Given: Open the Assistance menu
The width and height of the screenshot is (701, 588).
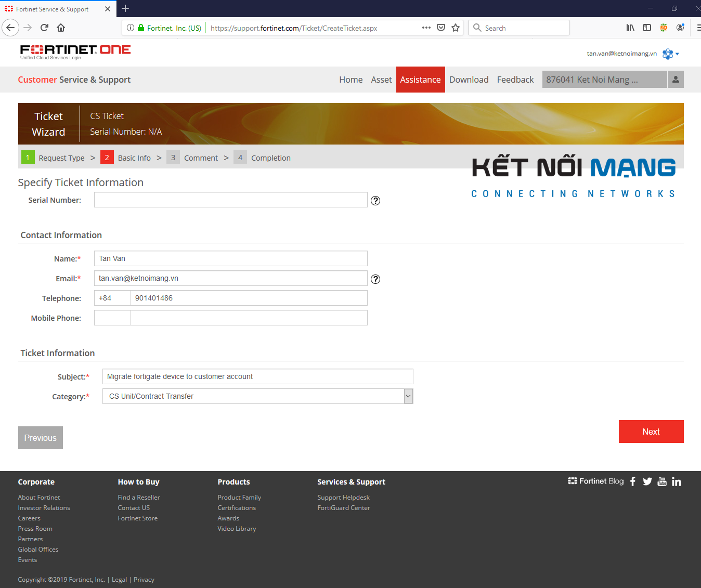Looking at the screenshot, I should pos(420,80).
